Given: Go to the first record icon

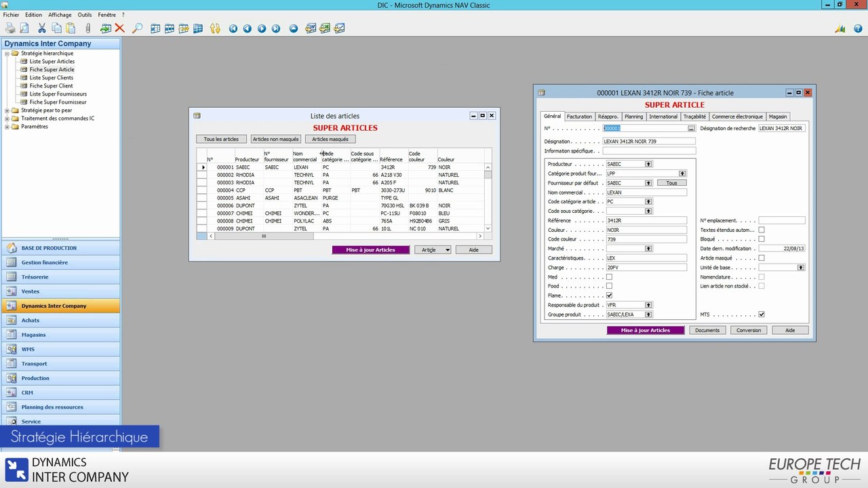Looking at the screenshot, I should click(x=233, y=28).
